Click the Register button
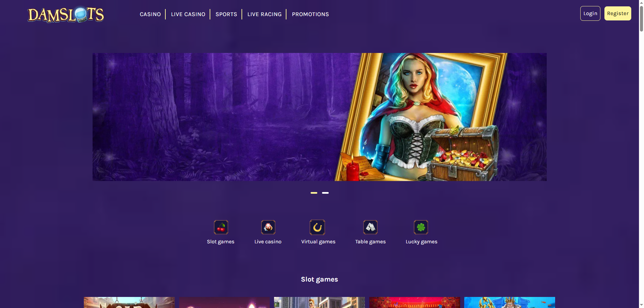This screenshot has height=308, width=644. 618,13
